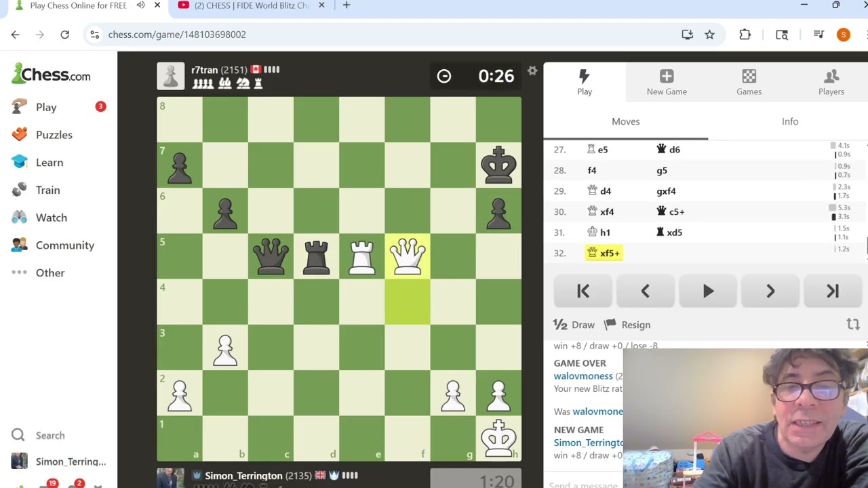This screenshot has width=868, height=488.
Task: Jump to the first move
Action: point(583,291)
